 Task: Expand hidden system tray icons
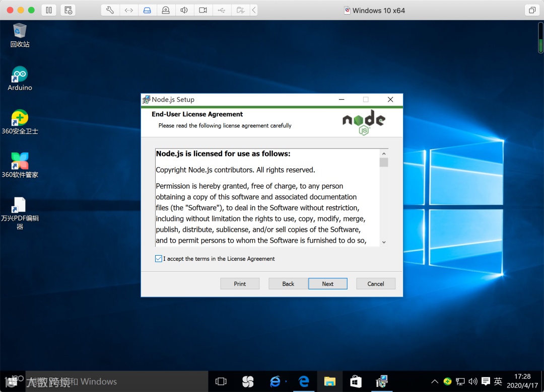click(x=434, y=381)
